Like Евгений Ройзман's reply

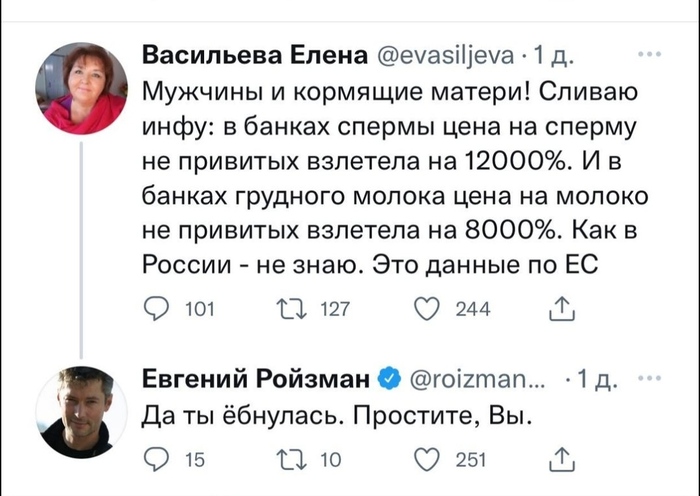click(x=427, y=459)
